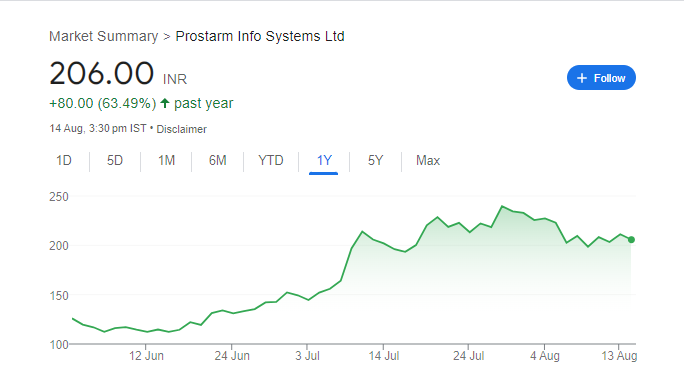Click the 3 Jul axis label
This screenshot has width=684, height=381.
point(307,356)
